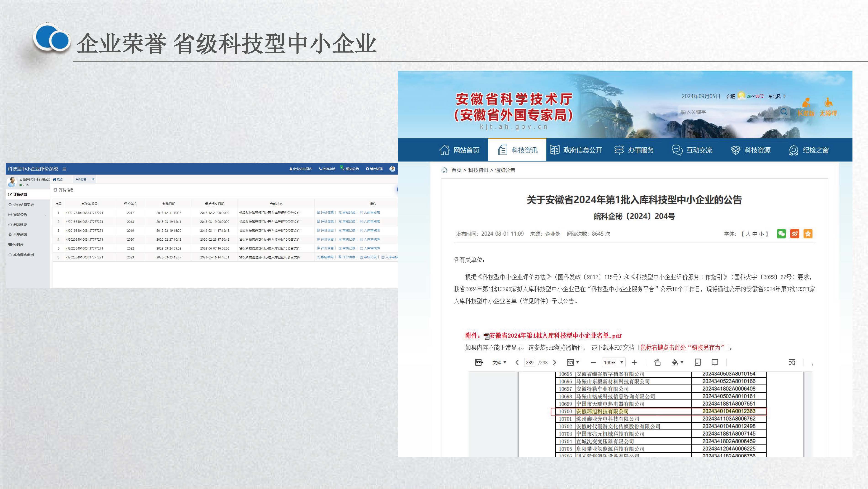
Task: Toggle the PDF viewer sidebar panel icon
Action: pyautogui.click(x=479, y=363)
